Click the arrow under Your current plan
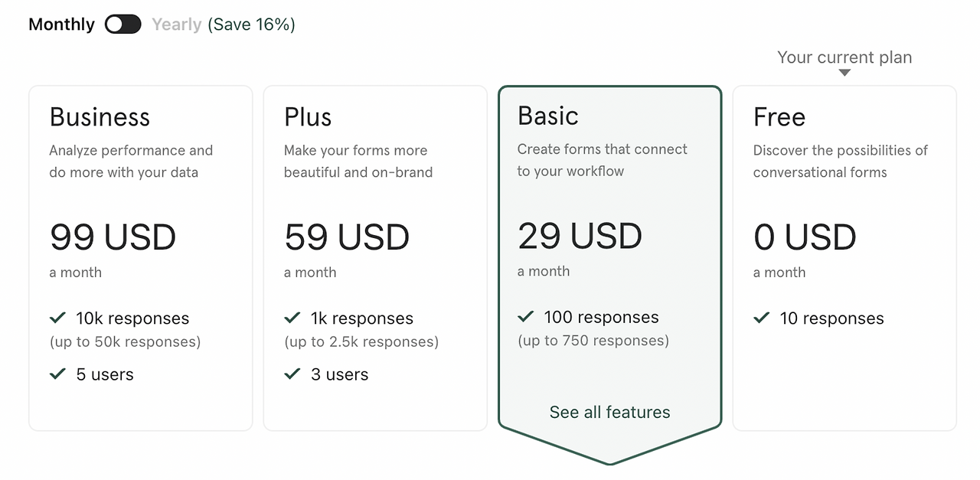The height and width of the screenshot is (480, 980). pos(844,73)
